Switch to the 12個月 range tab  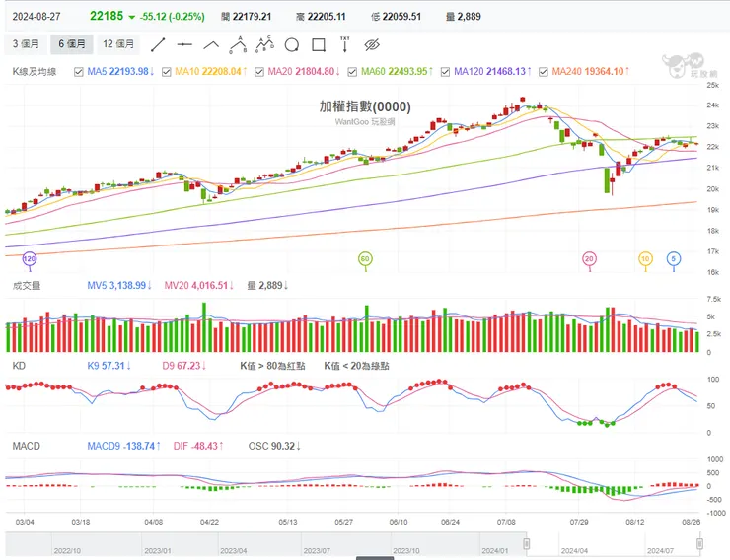119,44
